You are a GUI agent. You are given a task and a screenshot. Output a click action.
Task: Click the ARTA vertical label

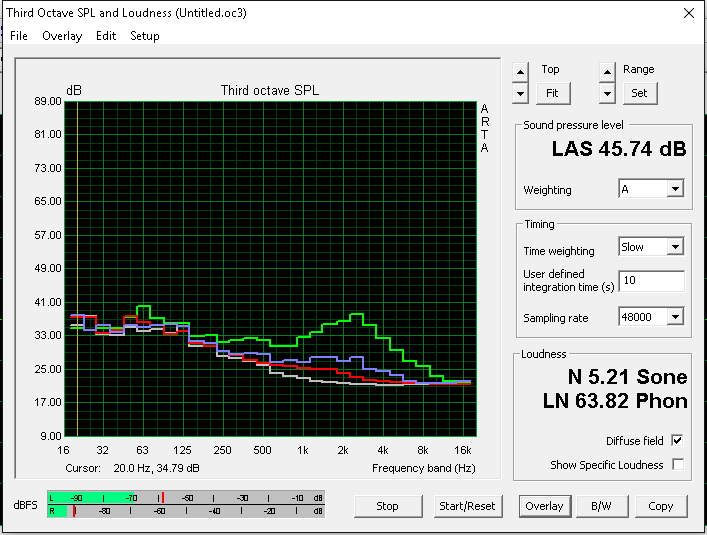click(x=485, y=128)
